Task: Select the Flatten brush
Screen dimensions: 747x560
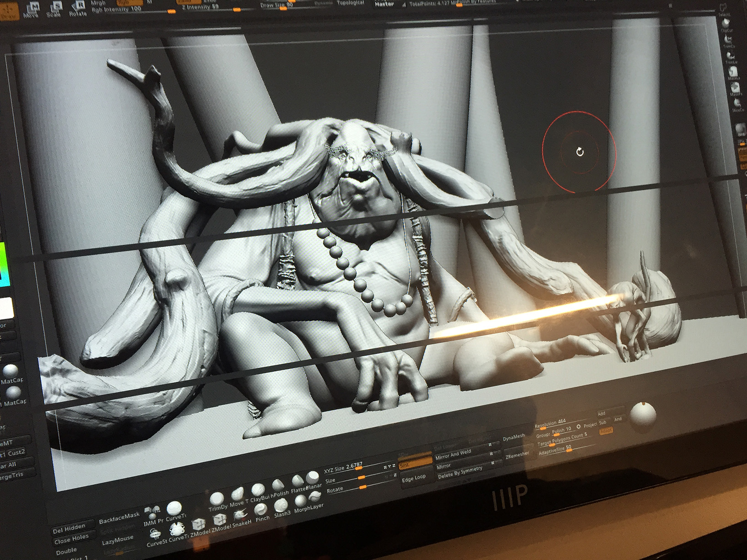Action: tap(298, 485)
